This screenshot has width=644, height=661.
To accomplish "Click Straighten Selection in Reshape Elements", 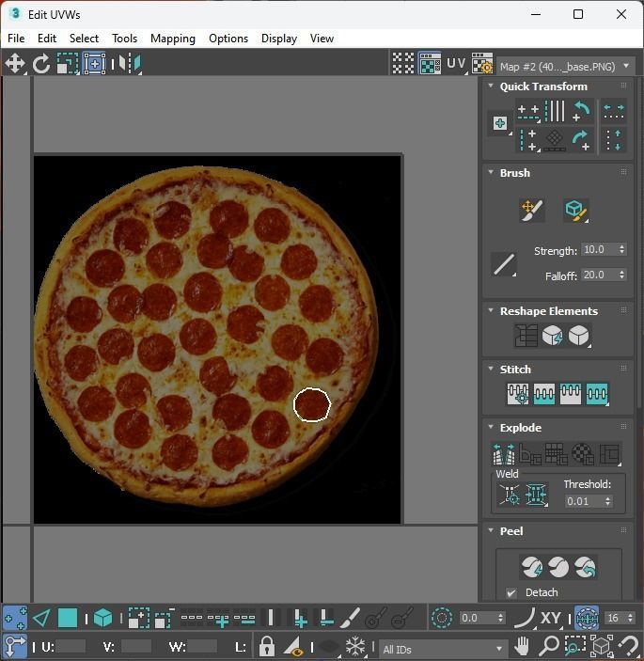I will coord(526,336).
